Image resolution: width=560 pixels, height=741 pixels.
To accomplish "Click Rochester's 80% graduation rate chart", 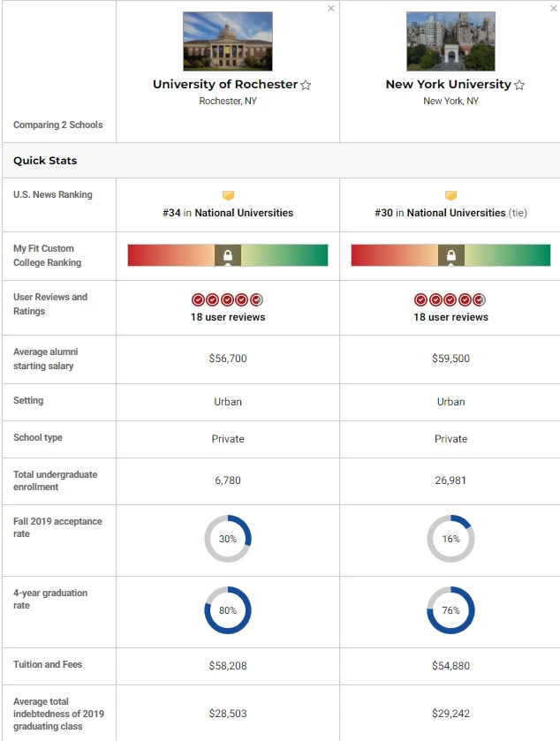I will point(228,610).
